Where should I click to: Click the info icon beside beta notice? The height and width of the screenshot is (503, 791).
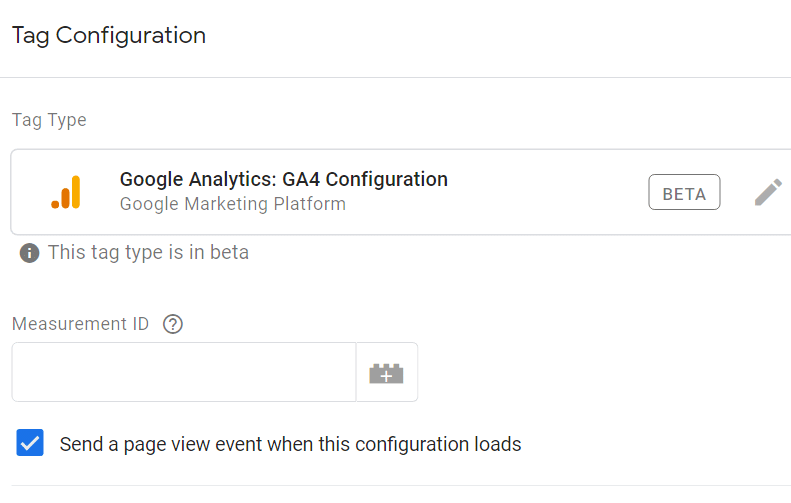click(30, 253)
